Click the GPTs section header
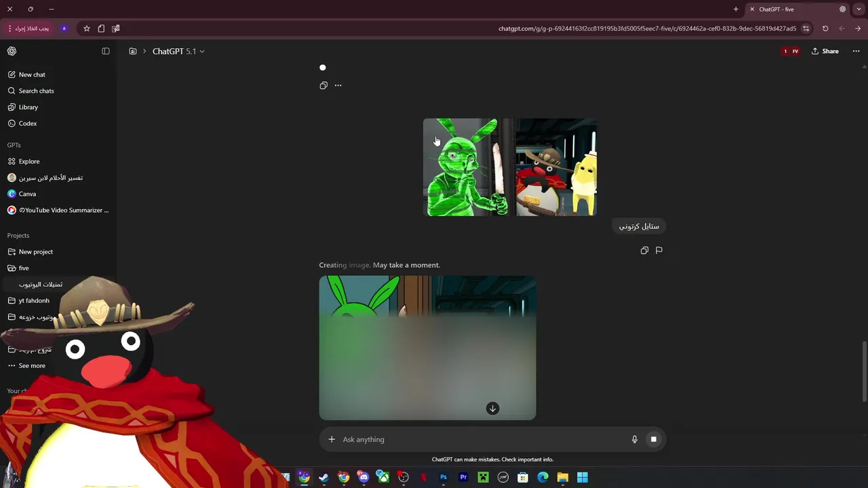The width and height of the screenshot is (868, 488). tap(14, 145)
